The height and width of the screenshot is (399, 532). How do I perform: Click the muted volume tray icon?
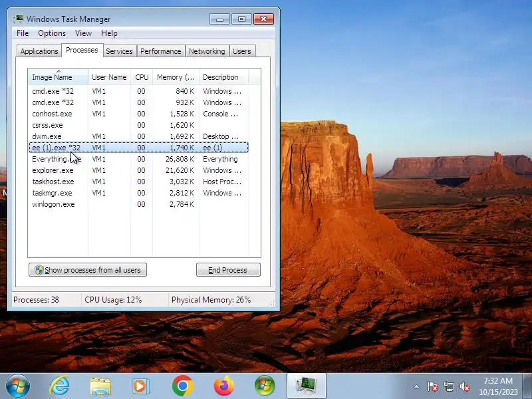(464, 386)
